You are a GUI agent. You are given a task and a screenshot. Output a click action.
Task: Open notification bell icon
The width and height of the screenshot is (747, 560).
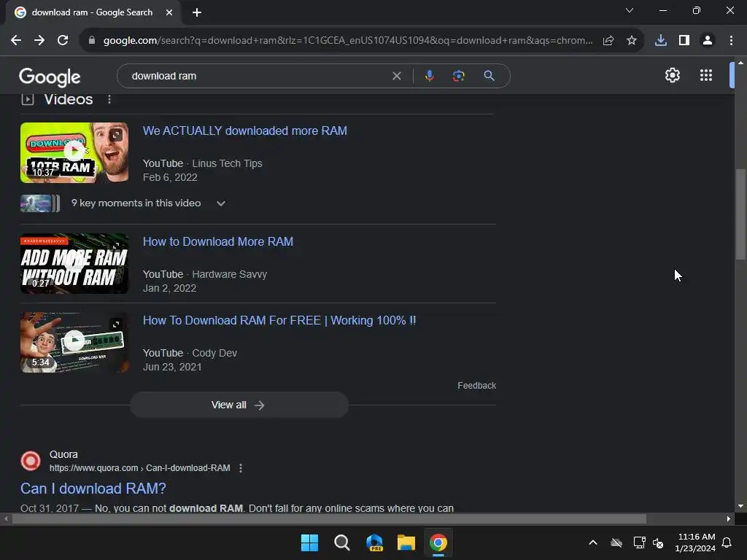(x=727, y=542)
